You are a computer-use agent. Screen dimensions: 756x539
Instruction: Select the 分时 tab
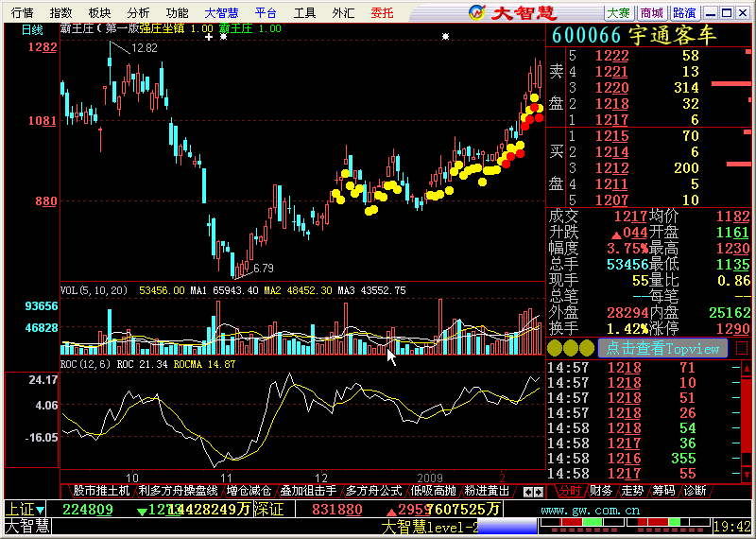click(x=569, y=491)
